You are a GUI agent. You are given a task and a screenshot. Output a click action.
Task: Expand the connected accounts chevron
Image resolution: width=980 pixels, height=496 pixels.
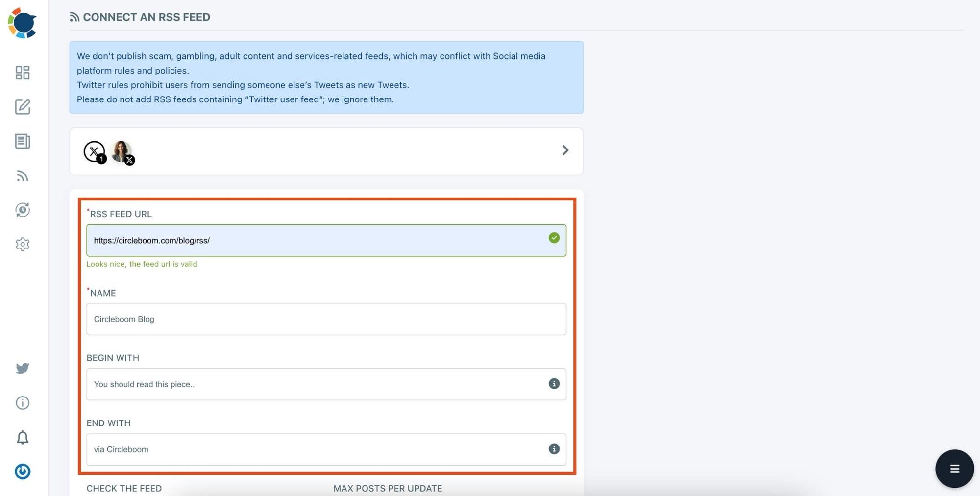(565, 150)
